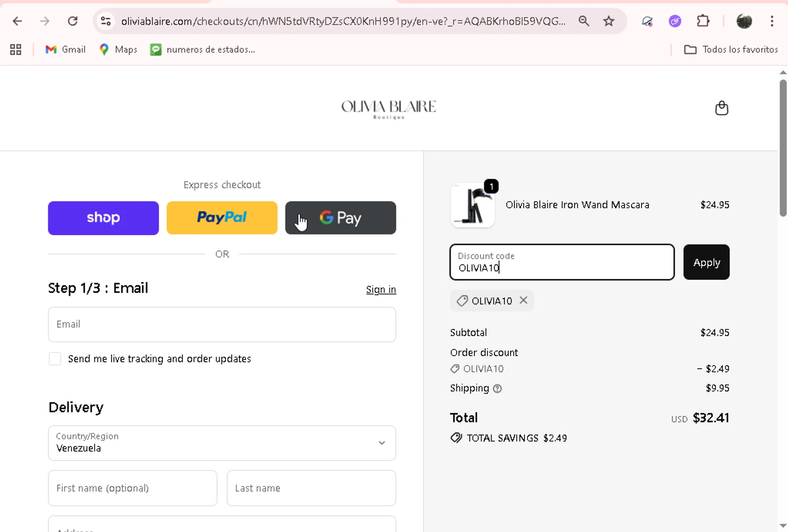Click the Total amount $32.41
This screenshot has height=532, width=788.
point(711,418)
